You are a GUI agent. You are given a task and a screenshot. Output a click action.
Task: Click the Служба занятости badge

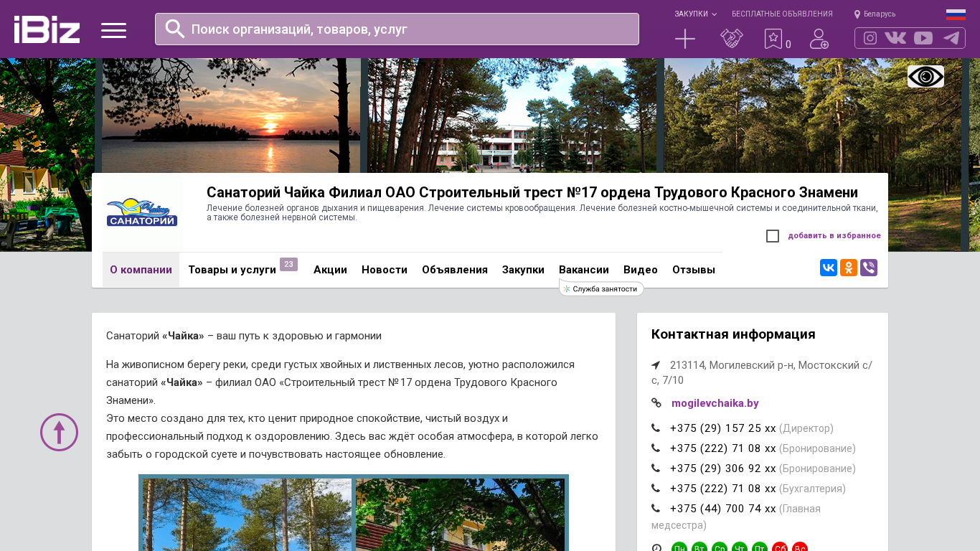point(601,288)
